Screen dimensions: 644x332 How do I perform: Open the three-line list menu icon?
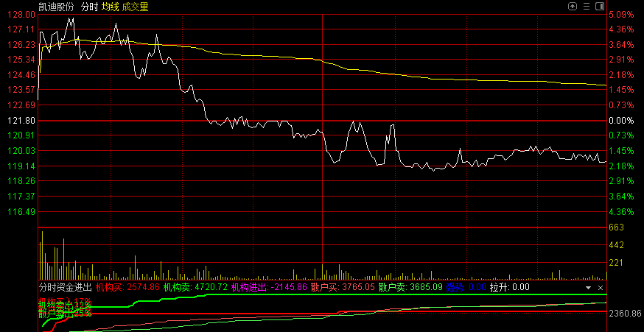(587, 6)
